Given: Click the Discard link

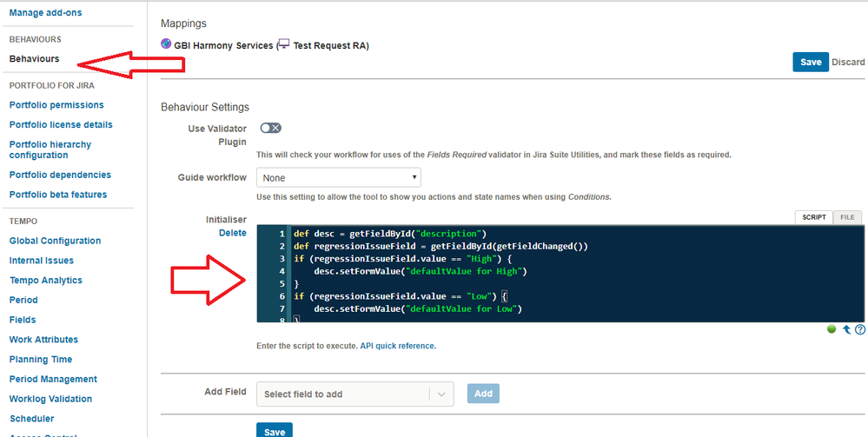Looking at the screenshot, I should [x=848, y=62].
